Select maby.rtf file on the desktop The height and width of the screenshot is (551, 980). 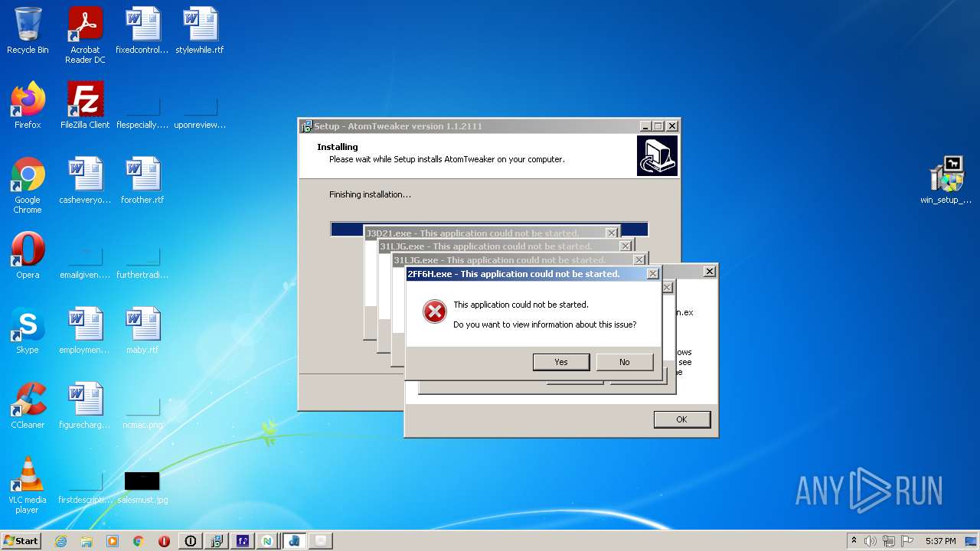(142, 331)
